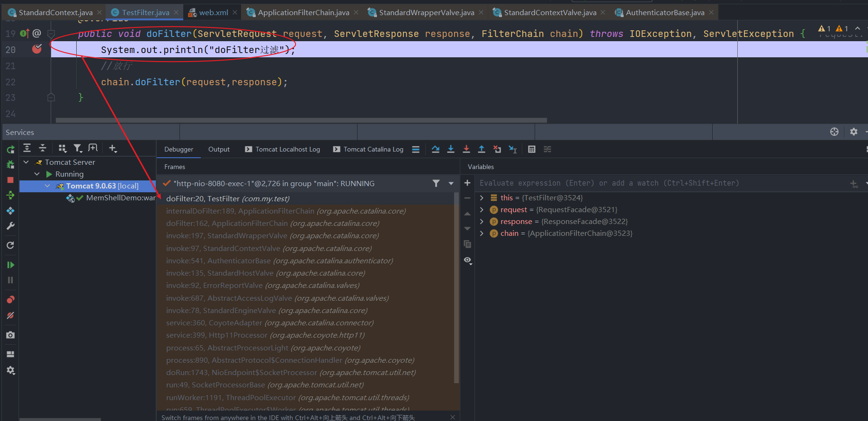Stop the Tomcat server with red square
The height and width of the screenshot is (421, 868).
10,180
